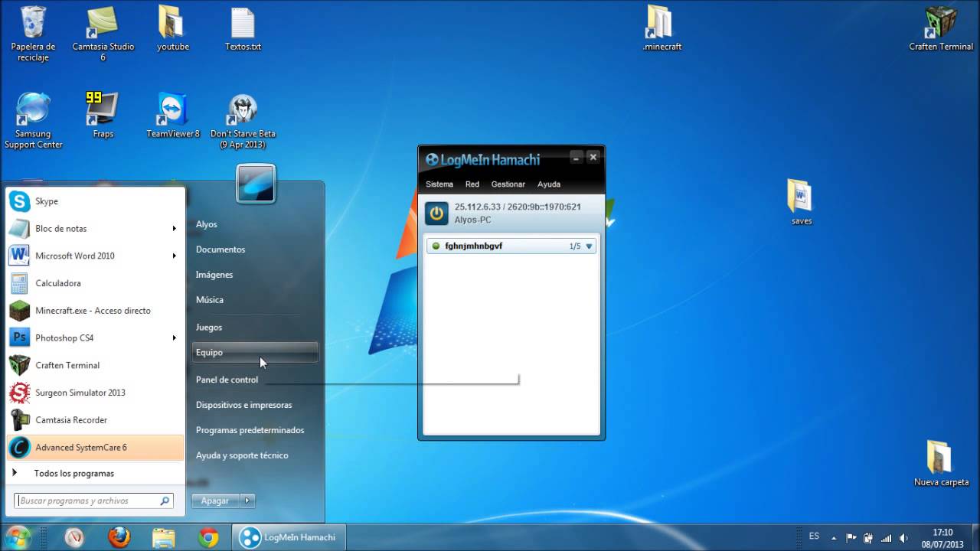The image size is (980, 551).
Task: Open Chrome from the taskbar
Action: coord(208,537)
